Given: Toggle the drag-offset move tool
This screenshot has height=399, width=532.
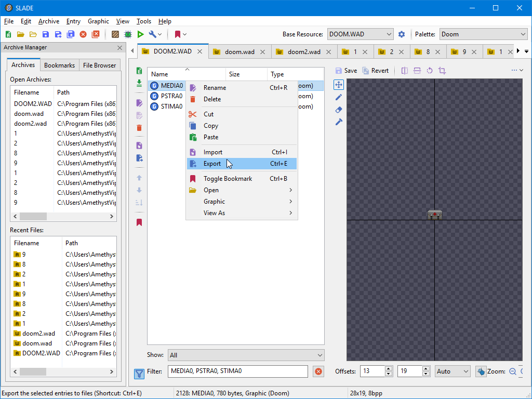Looking at the screenshot, I should (339, 85).
